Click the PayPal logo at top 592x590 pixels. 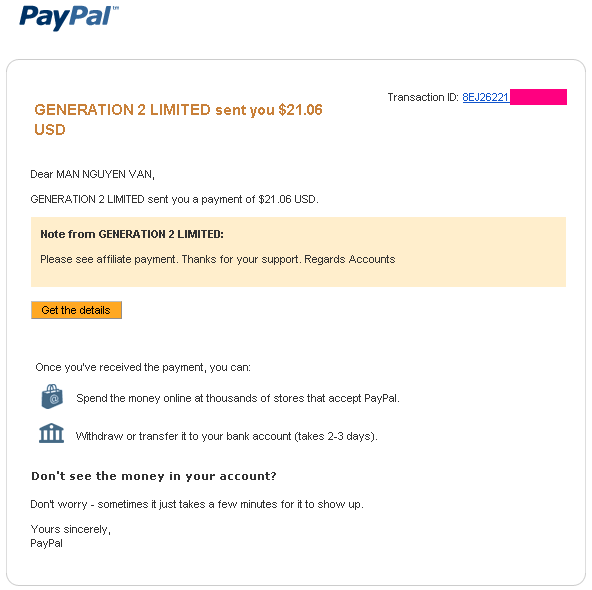pyautogui.click(x=69, y=17)
